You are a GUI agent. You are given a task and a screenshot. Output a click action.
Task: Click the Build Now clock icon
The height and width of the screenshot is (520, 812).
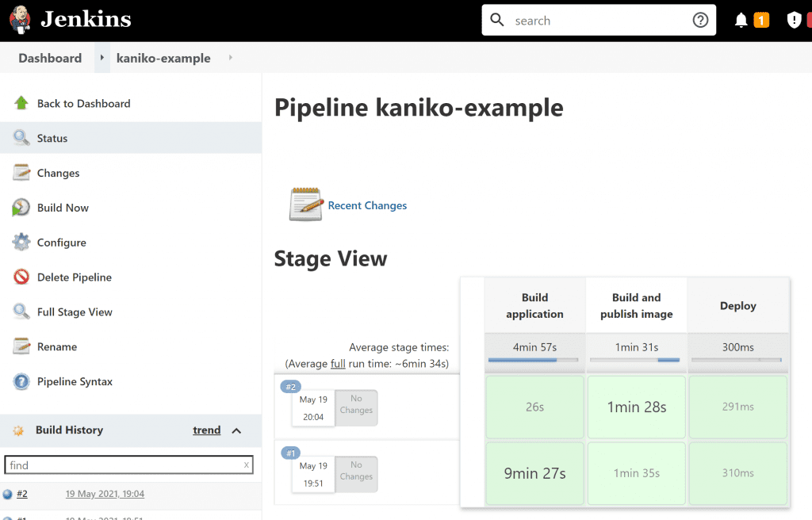pyautogui.click(x=21, y=208)
